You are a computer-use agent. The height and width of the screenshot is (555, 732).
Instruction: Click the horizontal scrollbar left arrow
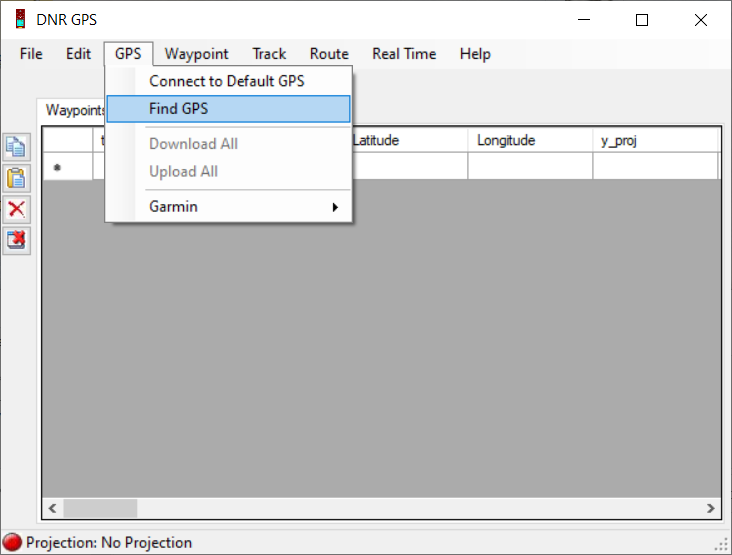tap(53, 508)
